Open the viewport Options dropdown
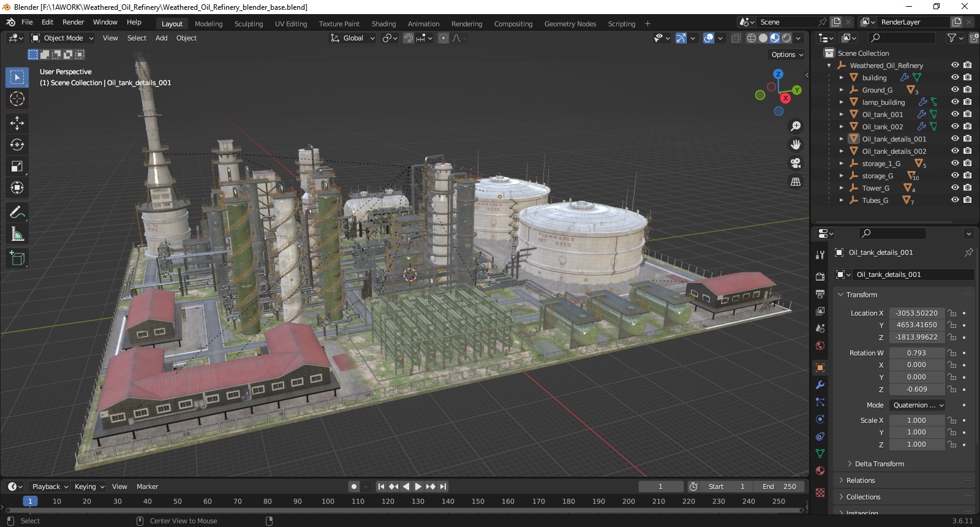Image resolution: width=980 pixels, height=527 pixels. pos(787,55)
